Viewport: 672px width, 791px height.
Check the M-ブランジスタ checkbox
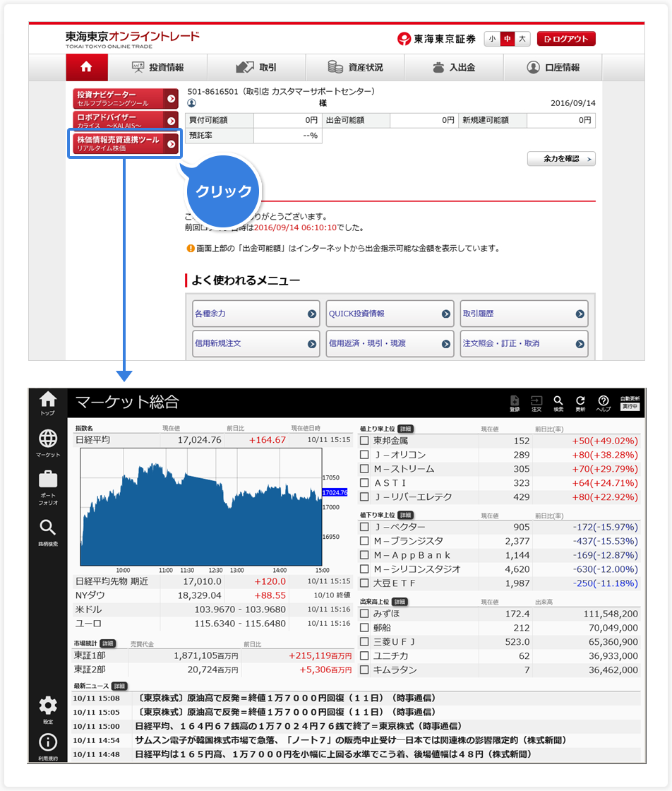tap(364, 541)
